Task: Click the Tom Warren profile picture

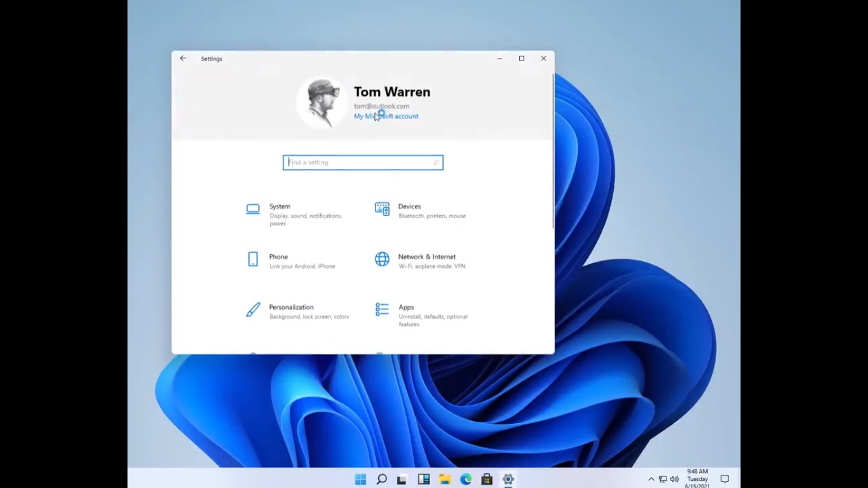Action: pos(322,103)
